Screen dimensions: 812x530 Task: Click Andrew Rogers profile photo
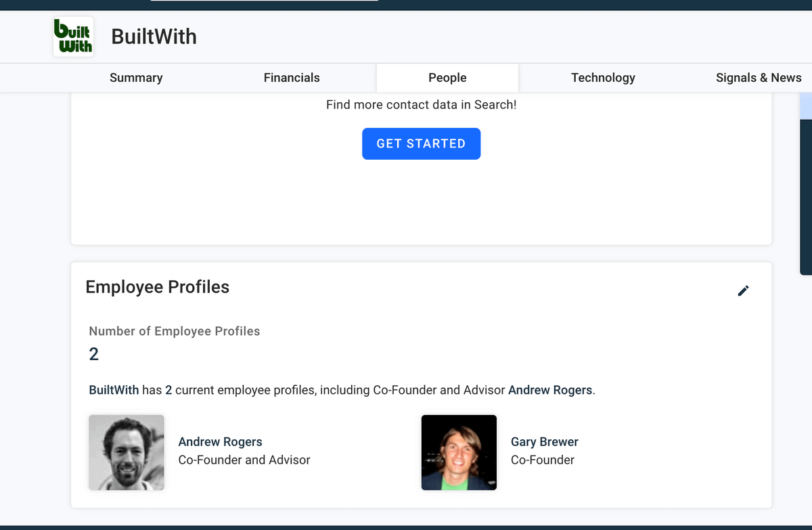[127, 452]
